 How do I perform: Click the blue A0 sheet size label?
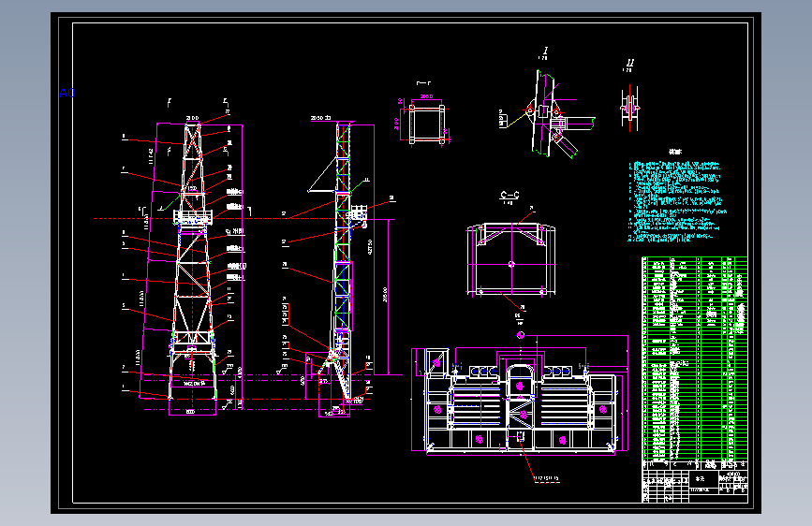coord(66,93)
